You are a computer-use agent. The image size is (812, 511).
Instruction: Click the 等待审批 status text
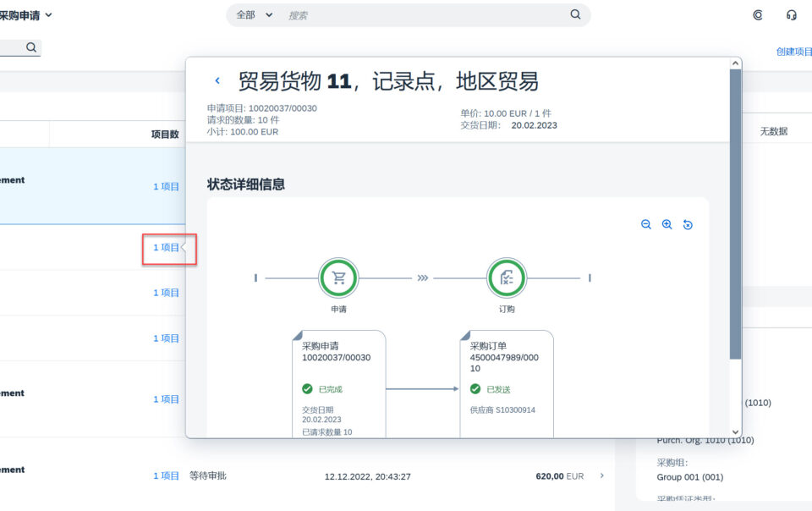(208, 475)
